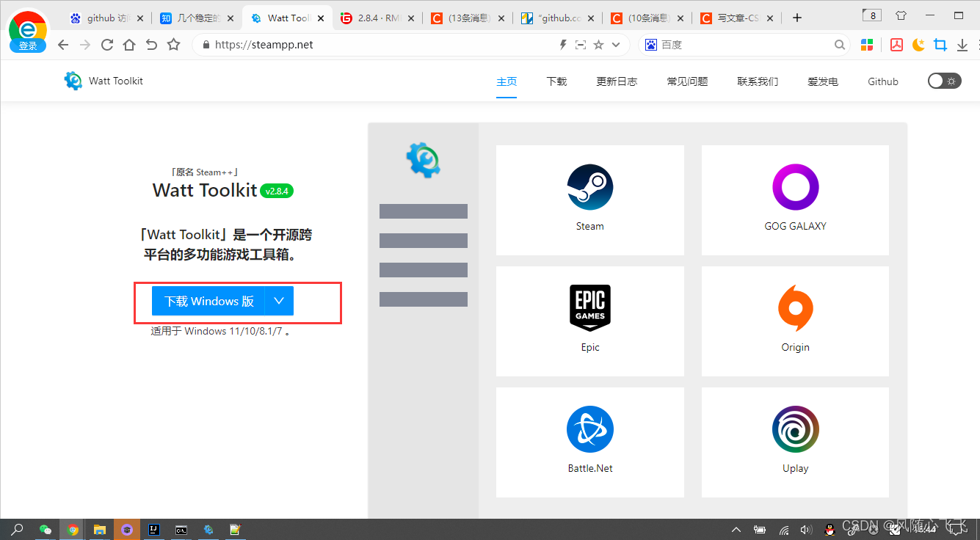Click the Watt Toolkit gear logo
This screenshot has width=980, height=540.
(73, 81)
